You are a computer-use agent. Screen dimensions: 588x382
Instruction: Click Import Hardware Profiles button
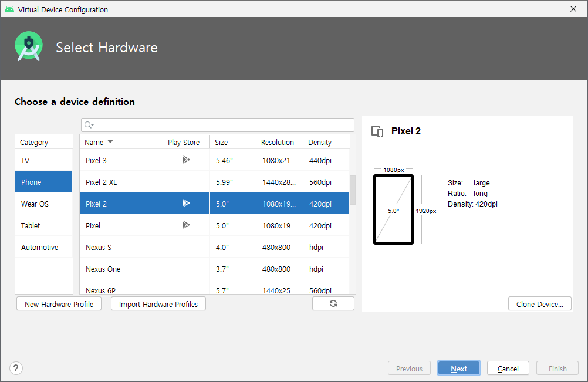158,304
